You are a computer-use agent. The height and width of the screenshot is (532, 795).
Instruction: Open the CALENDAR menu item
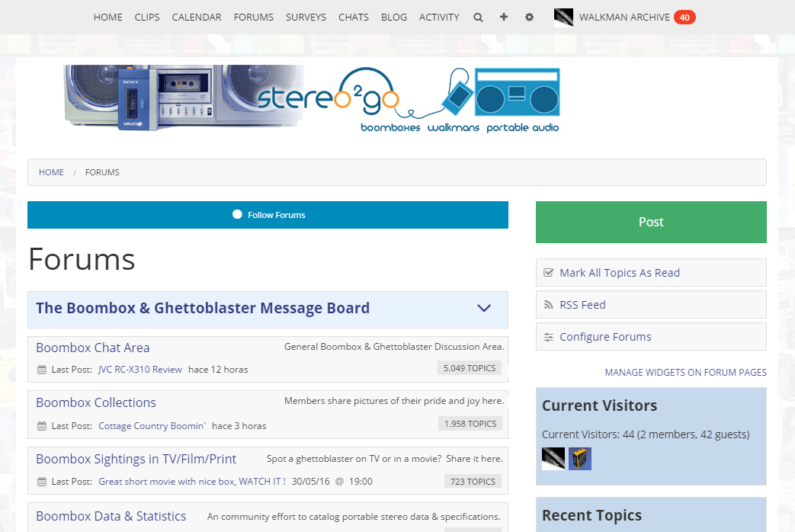197,18
